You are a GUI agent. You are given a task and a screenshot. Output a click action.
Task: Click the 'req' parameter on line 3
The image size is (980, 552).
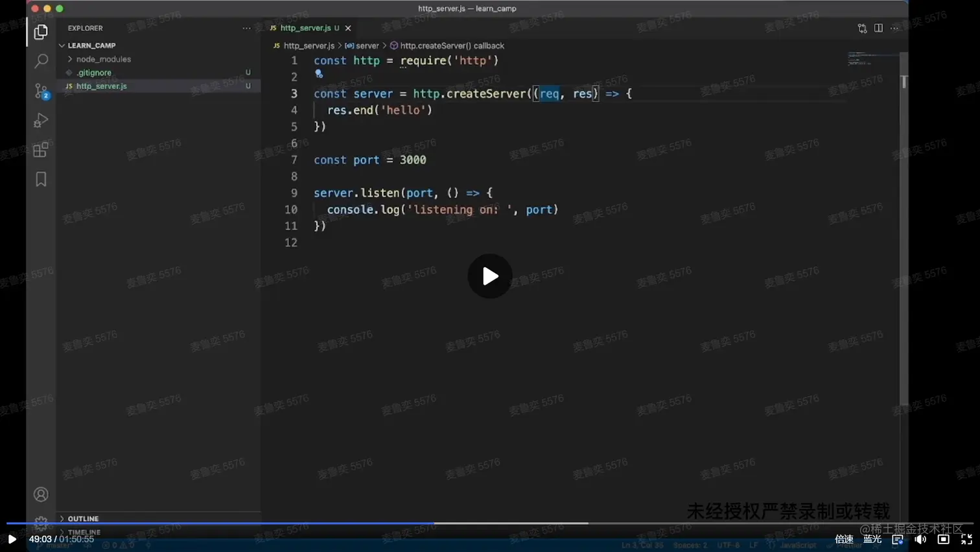550,94
